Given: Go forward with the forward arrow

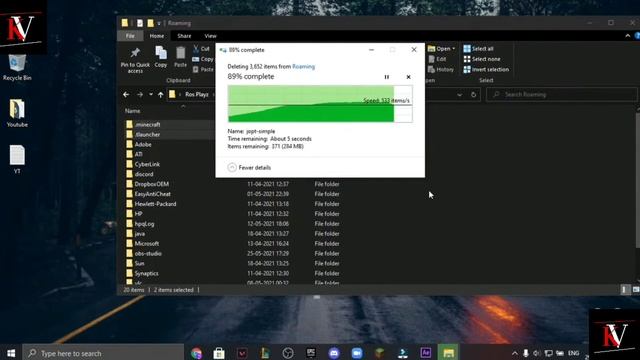Looking at the screenshot, I should click(140, 95).
